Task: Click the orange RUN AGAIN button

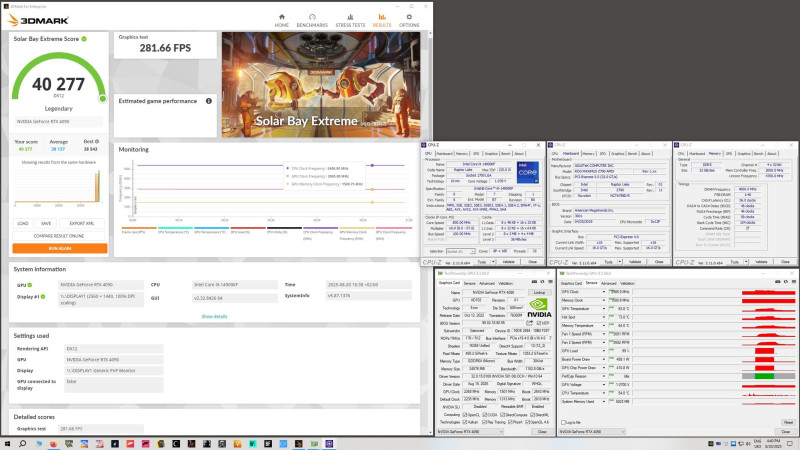Action: coord(60,248)
